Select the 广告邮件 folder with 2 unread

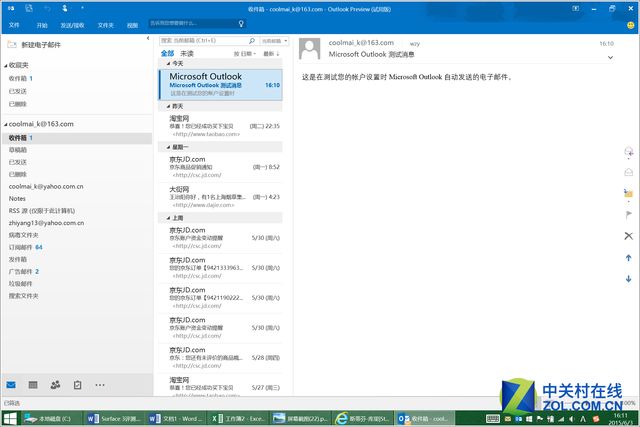coord(24,271)
